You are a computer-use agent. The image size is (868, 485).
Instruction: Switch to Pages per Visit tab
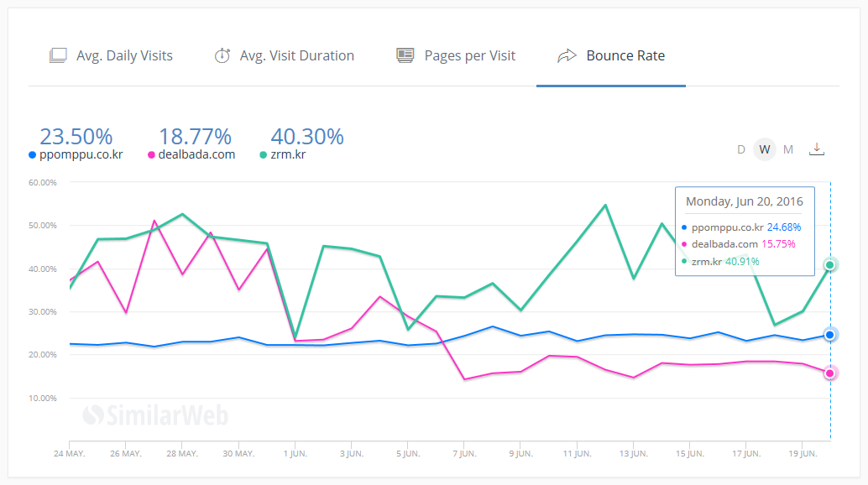tap(469, 56)
